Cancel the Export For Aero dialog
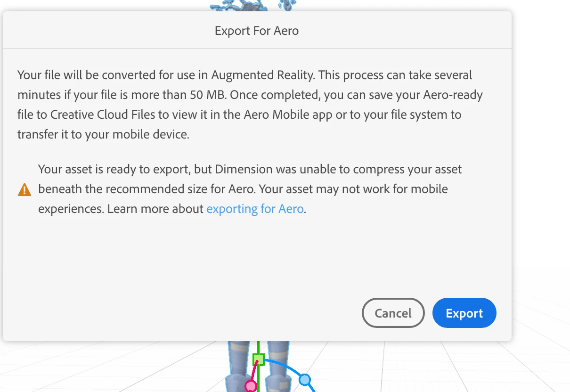 coord(393,313)
